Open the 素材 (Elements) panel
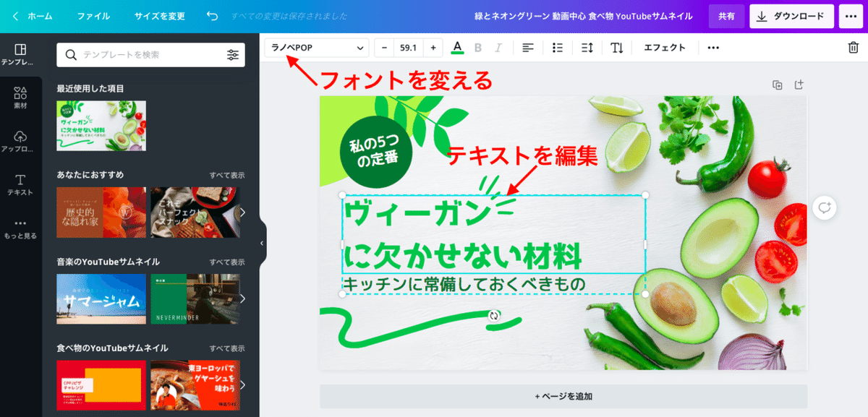 pos(20,96)
